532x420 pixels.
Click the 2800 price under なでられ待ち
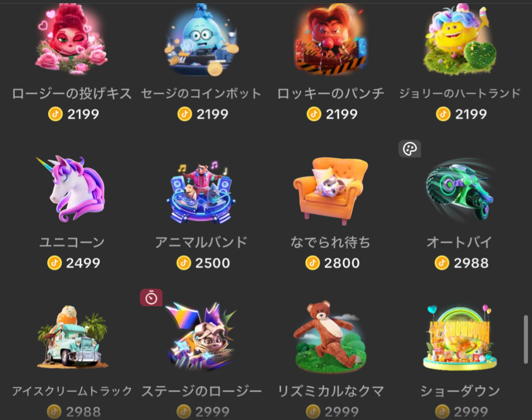tap(332, 263)
